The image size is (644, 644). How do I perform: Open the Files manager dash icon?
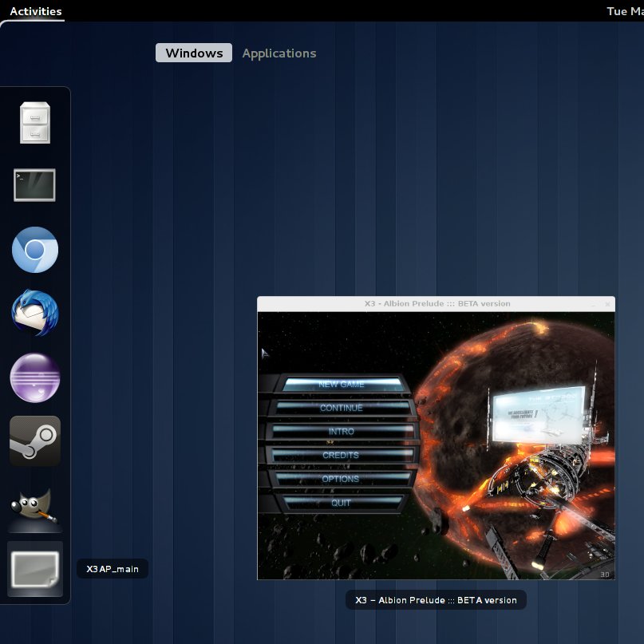click(35, 122)
